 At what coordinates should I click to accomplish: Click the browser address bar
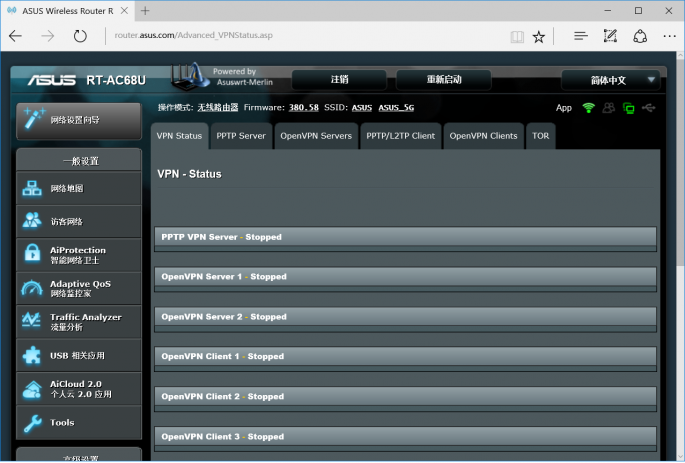306,36
